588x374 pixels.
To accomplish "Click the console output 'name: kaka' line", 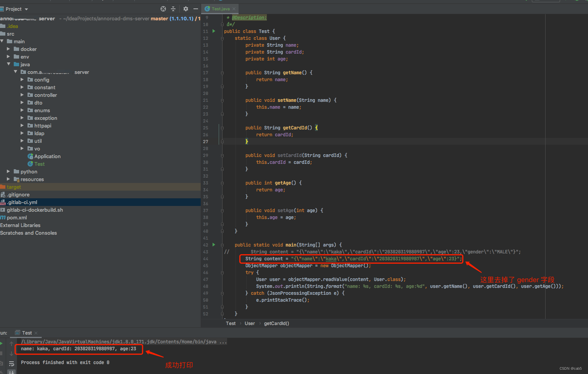I will pyautogui.click(x=78, y=349).
